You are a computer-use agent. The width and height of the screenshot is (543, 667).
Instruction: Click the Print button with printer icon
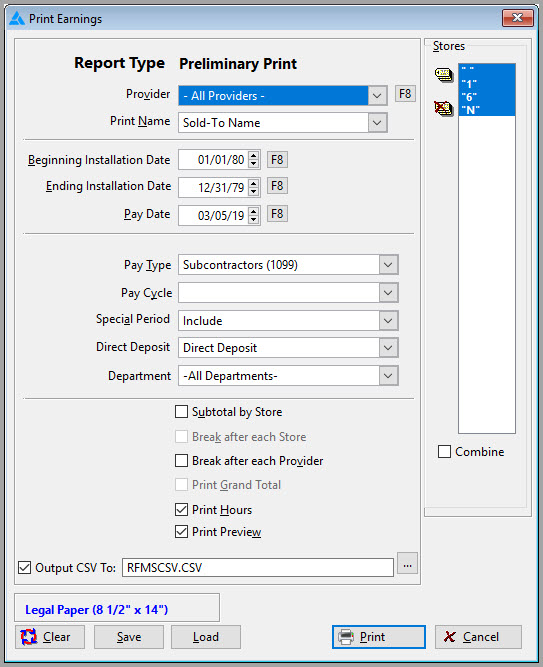(379, 637)
